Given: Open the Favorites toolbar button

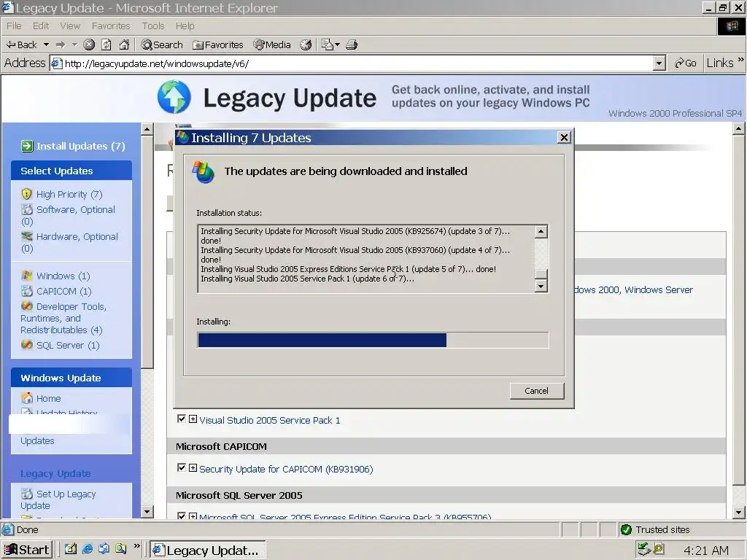Looking at the screenshot, I should coord(217,44).
